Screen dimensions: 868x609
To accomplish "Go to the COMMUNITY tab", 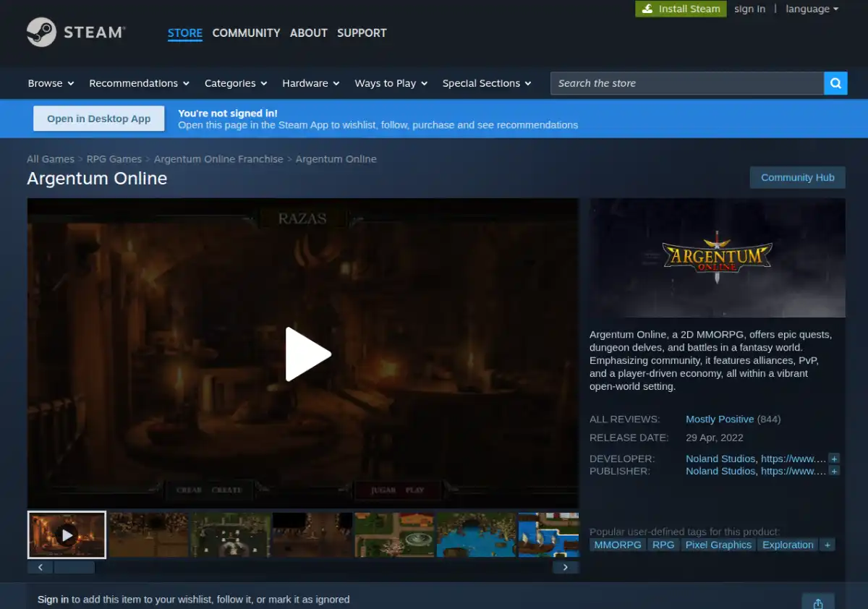I will pyautogui.click(x=246, y=33).
